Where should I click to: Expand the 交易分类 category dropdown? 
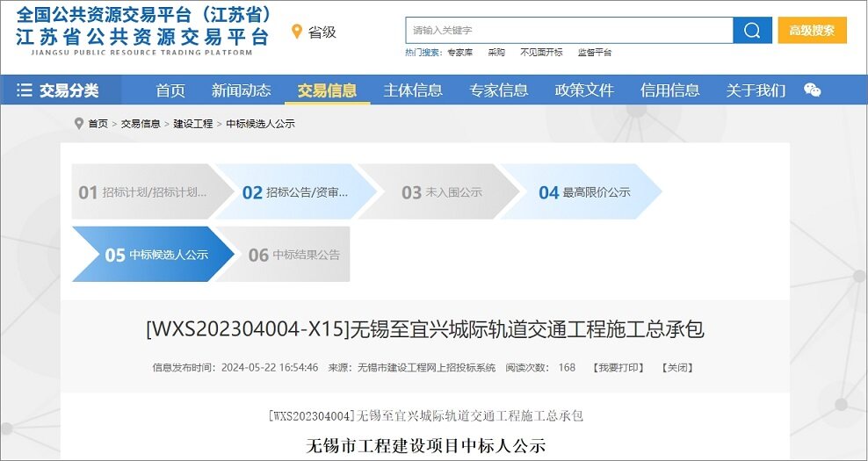tap(60, 90)
